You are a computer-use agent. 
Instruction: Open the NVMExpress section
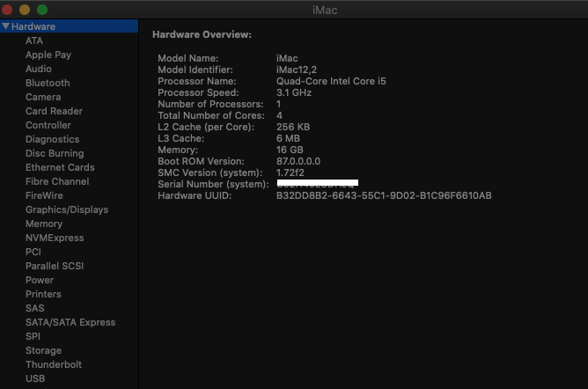55,238
